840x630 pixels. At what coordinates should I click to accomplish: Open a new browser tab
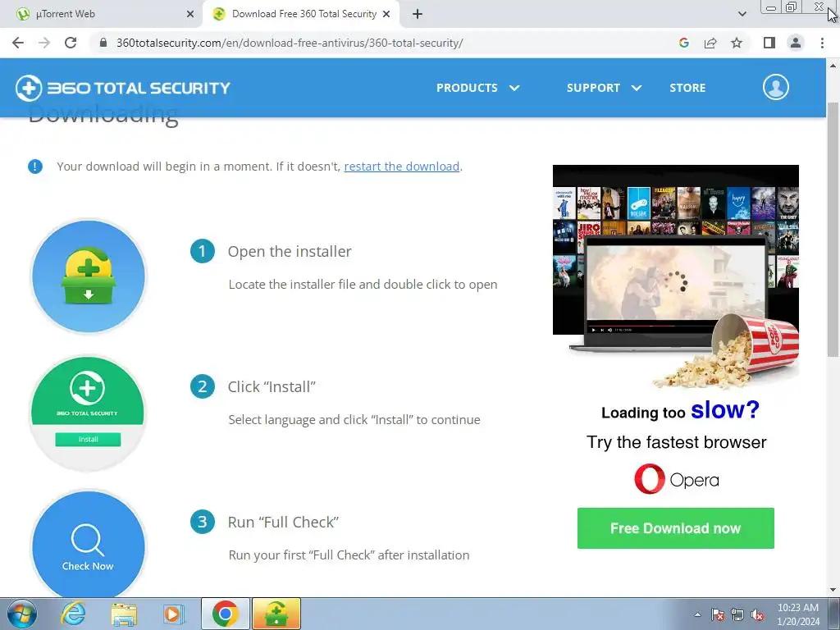pos(418,15)
